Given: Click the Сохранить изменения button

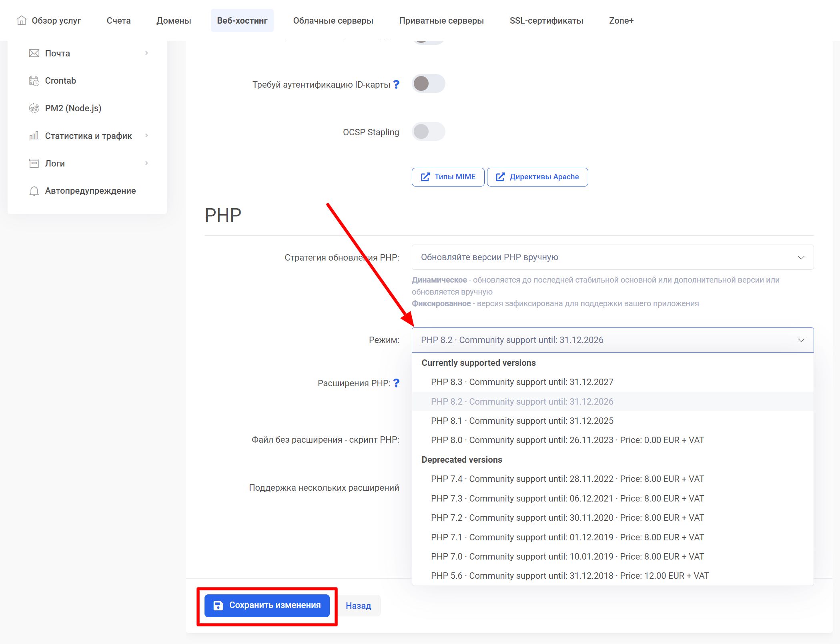Looking at the screenshot, I should (267, 605).
